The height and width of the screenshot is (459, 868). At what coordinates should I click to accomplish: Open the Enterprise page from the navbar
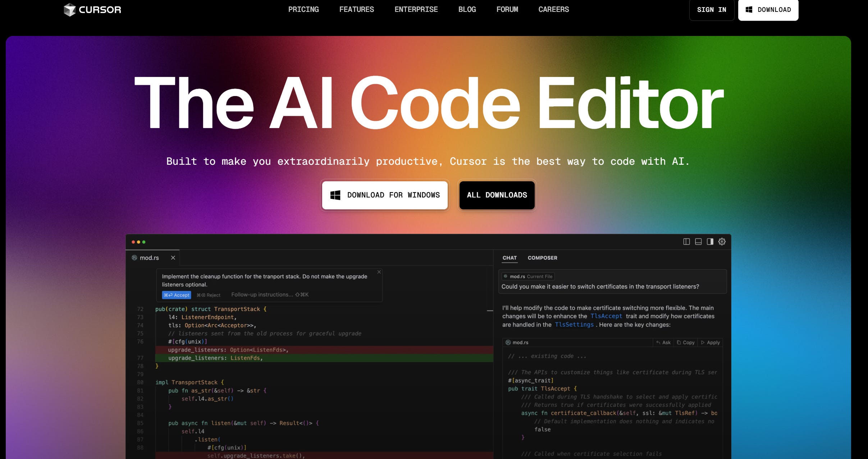[416, 9]
